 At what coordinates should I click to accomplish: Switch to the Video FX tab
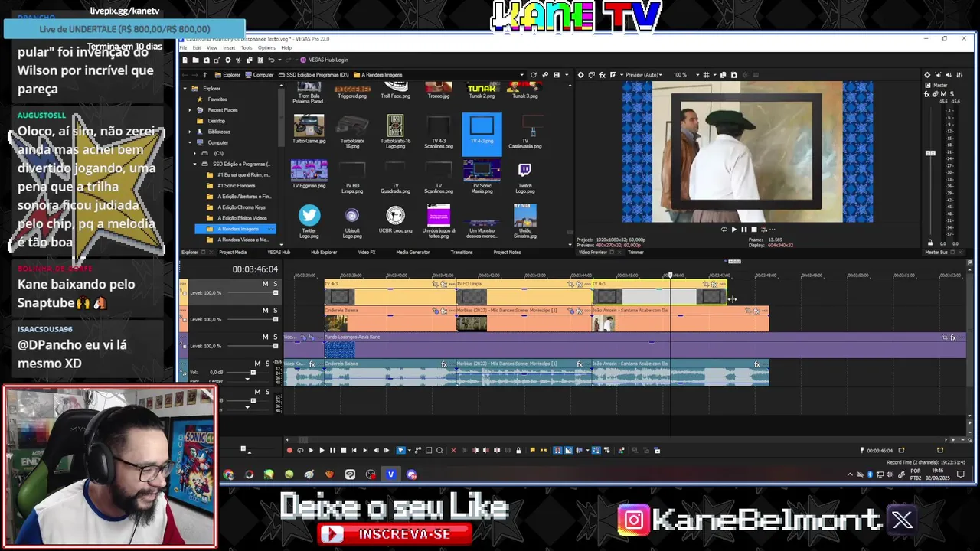click(x=367, y=252)
